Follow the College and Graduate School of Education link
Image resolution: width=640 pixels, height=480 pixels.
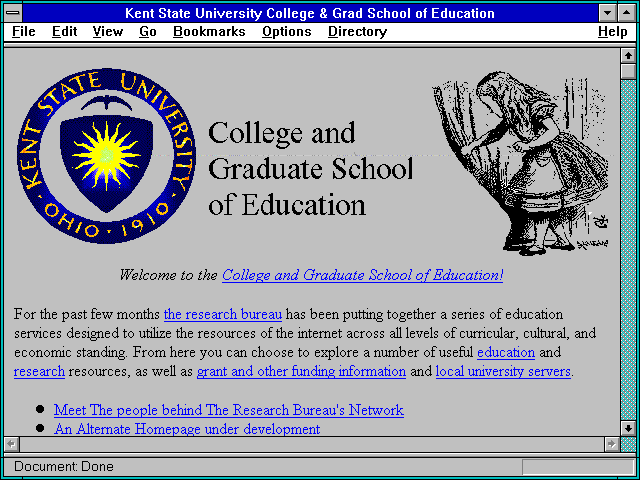pyautogui.click(x=362, y=275)
